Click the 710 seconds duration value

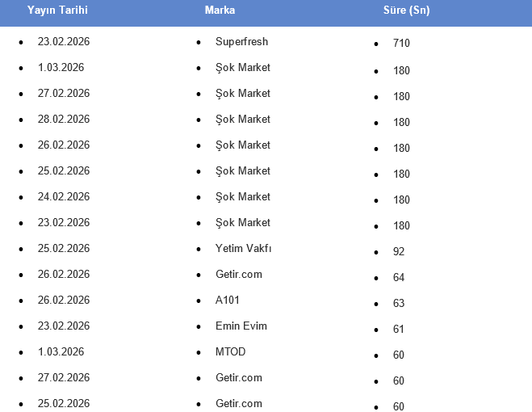pos(401,44)
